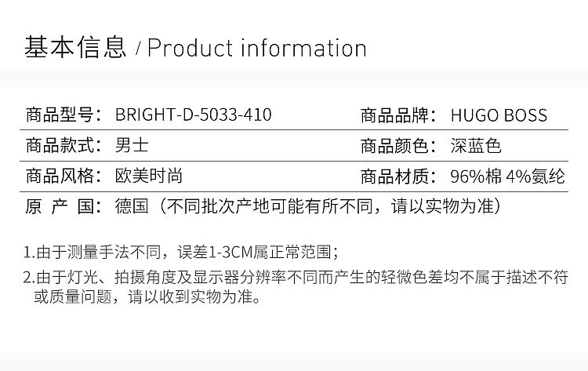Click the 或质量问题 closing note line
Image resolution: width=588 pixels, height=371 pixels.
[x=147, y=297]
